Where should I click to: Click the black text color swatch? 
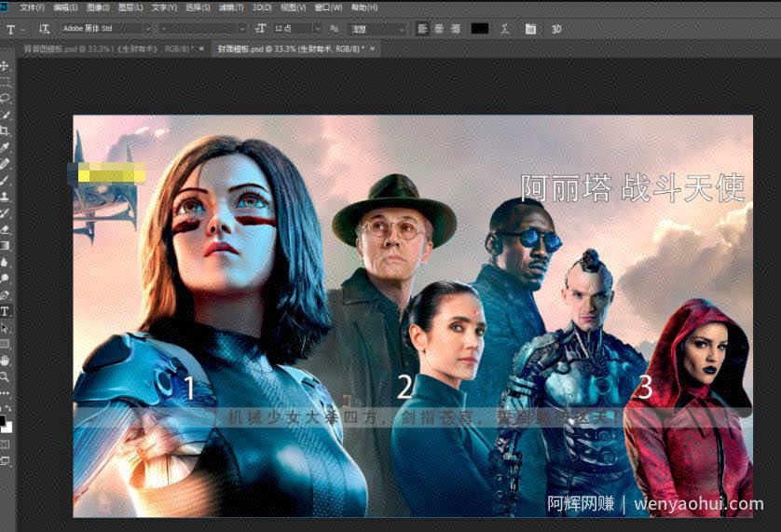click(x=480, y=29)
